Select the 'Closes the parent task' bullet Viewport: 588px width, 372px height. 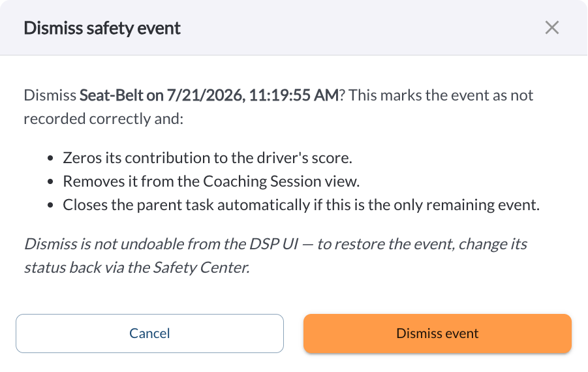[301, 205]
